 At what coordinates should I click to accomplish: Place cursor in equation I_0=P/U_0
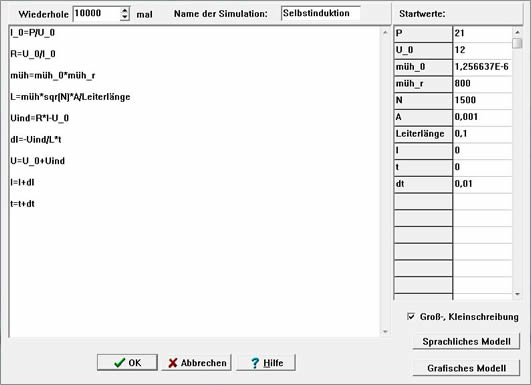[x=33, y=33]
